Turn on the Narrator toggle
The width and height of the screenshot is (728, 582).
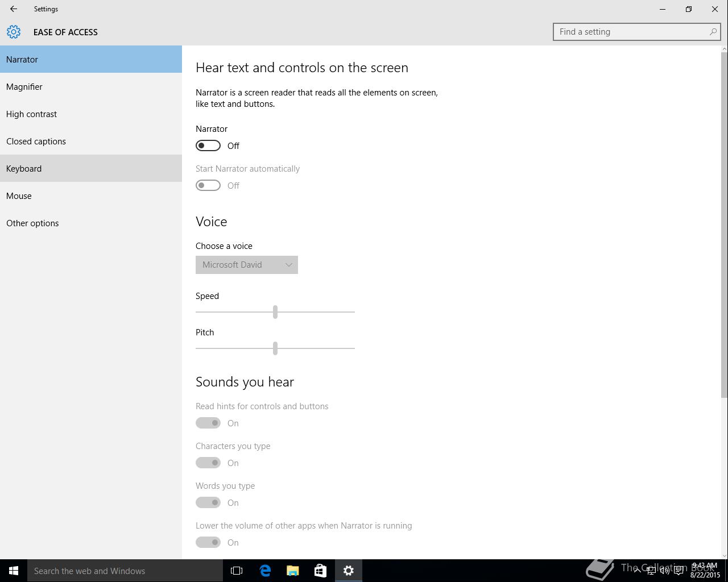(x=208, y=145)
